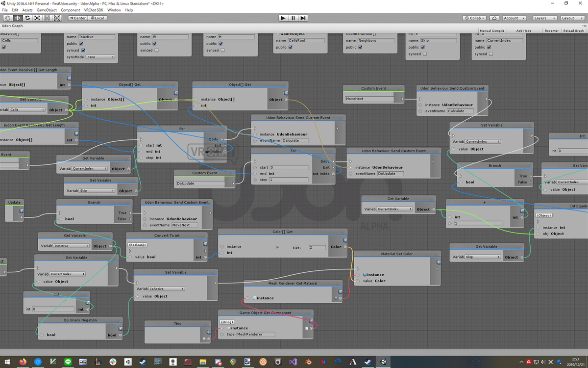Click the Step frame button
The image size is (588, 368).
click(x=303, y=18)
